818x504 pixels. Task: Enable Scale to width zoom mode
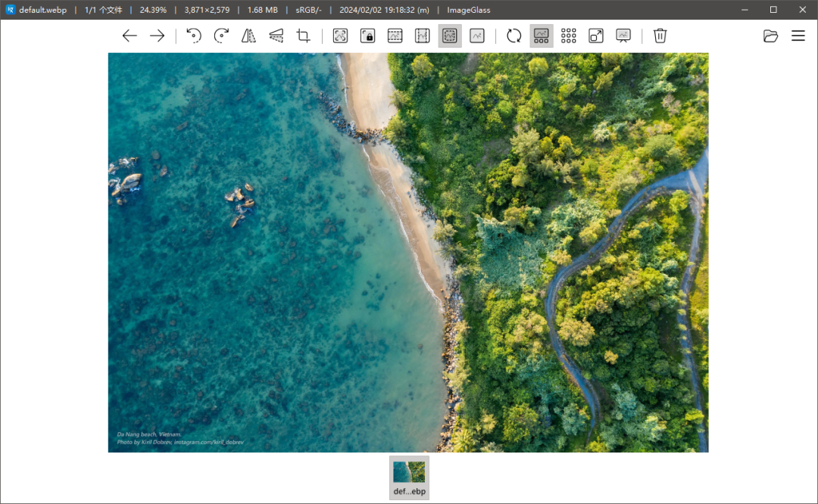pos(395,36)
